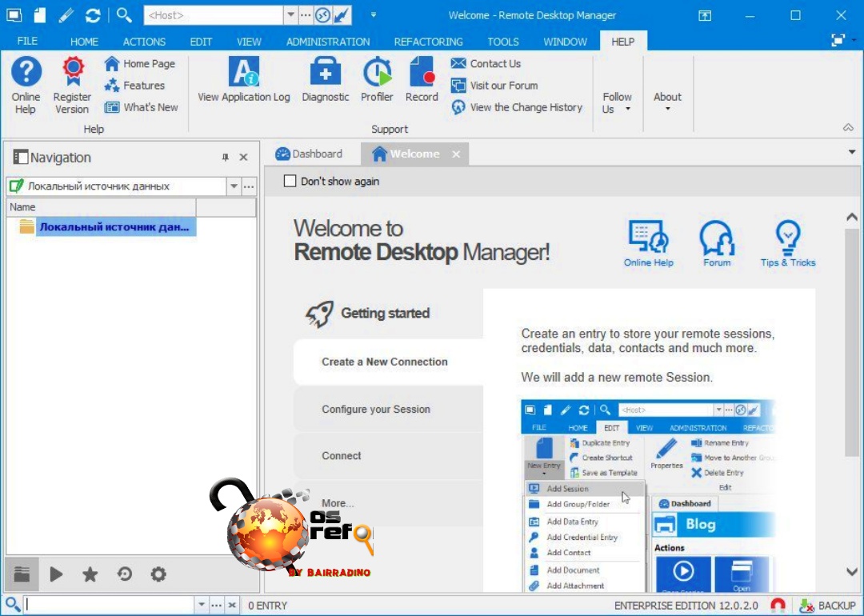This screenshot has width=864, height=616.
Task: Open Tips & Tricks on Welcome page
Action: click(x=788, y=243)
